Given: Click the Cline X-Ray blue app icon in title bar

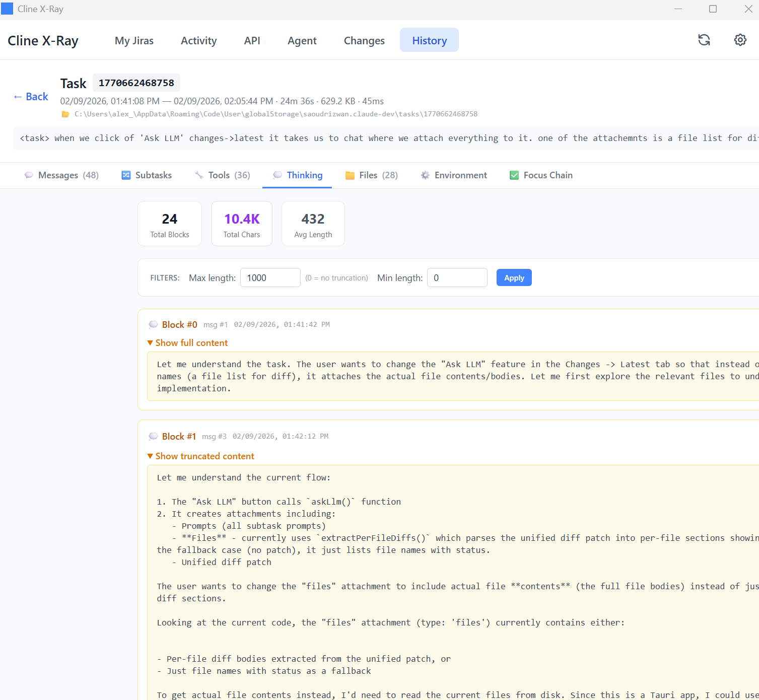Looking at the screenshot, I should pyautogui.click(x=7, y=9).
